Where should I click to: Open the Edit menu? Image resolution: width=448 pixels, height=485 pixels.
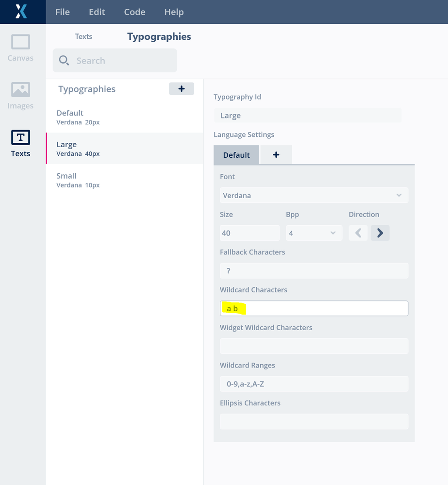(97, 12)
